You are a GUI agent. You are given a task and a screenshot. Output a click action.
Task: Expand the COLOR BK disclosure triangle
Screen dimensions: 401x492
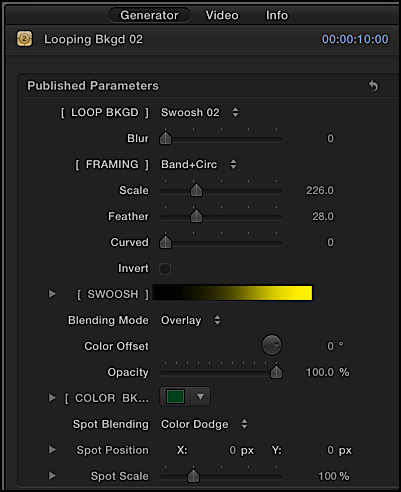coord(52,398)
